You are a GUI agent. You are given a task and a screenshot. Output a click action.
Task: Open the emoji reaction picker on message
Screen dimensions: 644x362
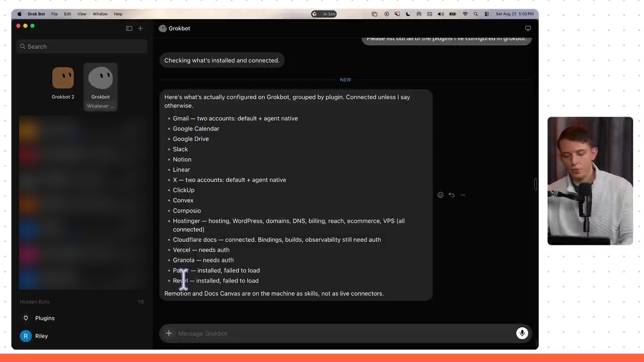point(440,195)
